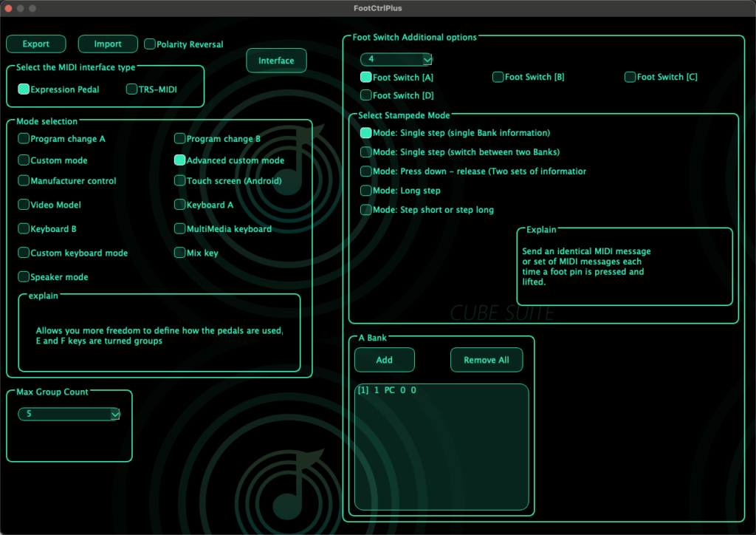Click the Export button

(x=35, y=44)
